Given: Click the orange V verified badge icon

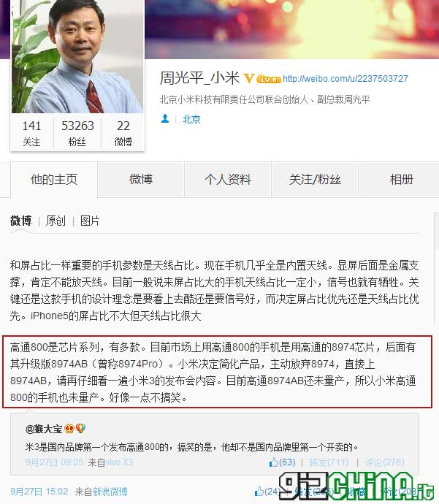Looking at the screenshot, I should [x=249, y=77].
